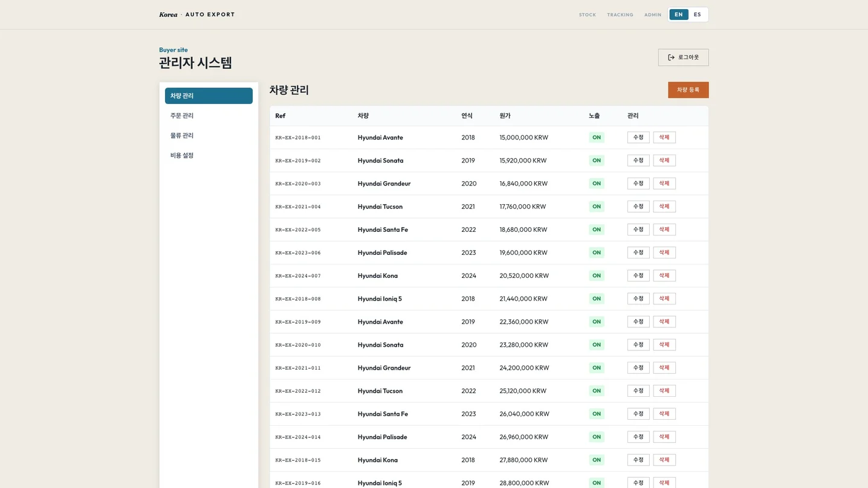
Task: Edit (수정) vehicle KR-EX-2020-010
Action: 638,345
